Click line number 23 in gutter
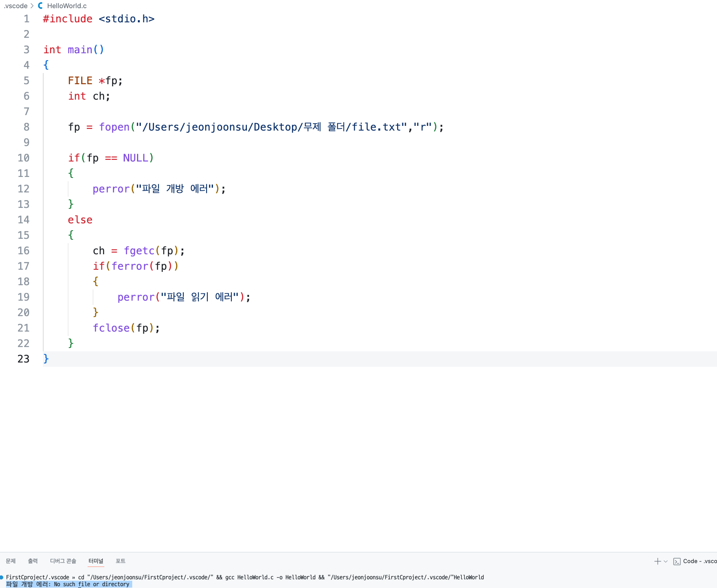Viewport: 717px width, 588px height. (24, 359)
